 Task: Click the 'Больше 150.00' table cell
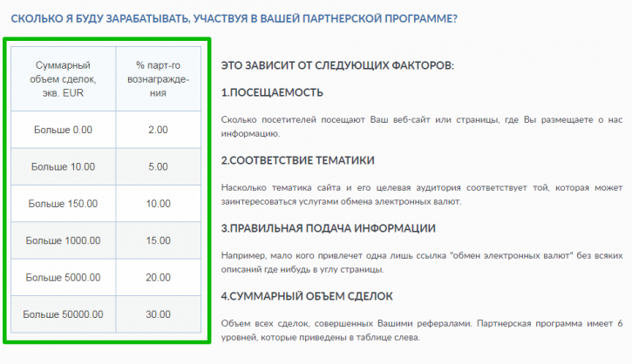tap(64, 204)
